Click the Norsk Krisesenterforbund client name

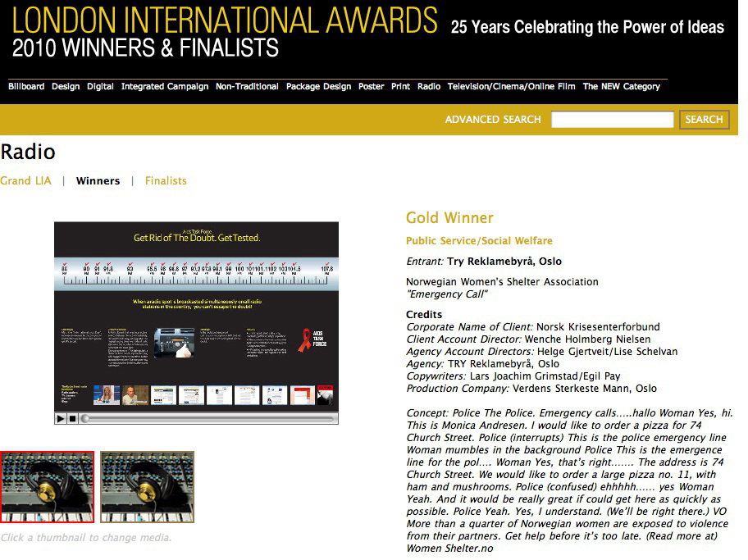click(x=598, y=327)
